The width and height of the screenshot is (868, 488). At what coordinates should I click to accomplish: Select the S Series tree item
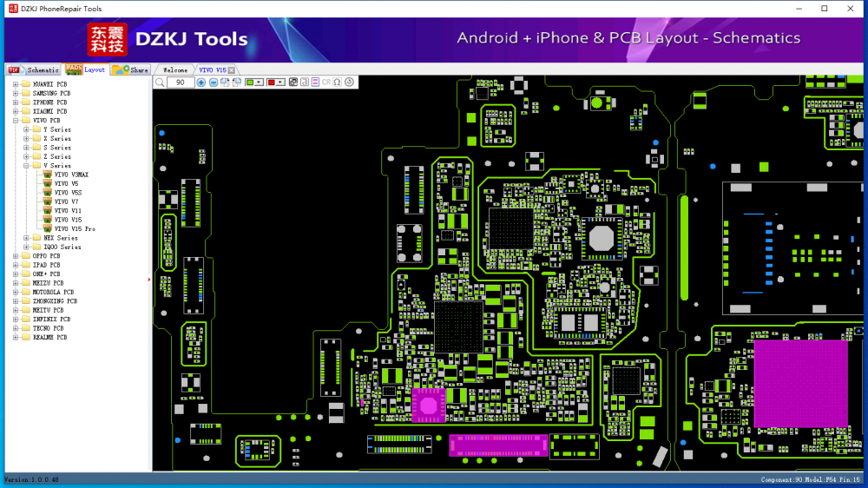(x=57, y=148)
